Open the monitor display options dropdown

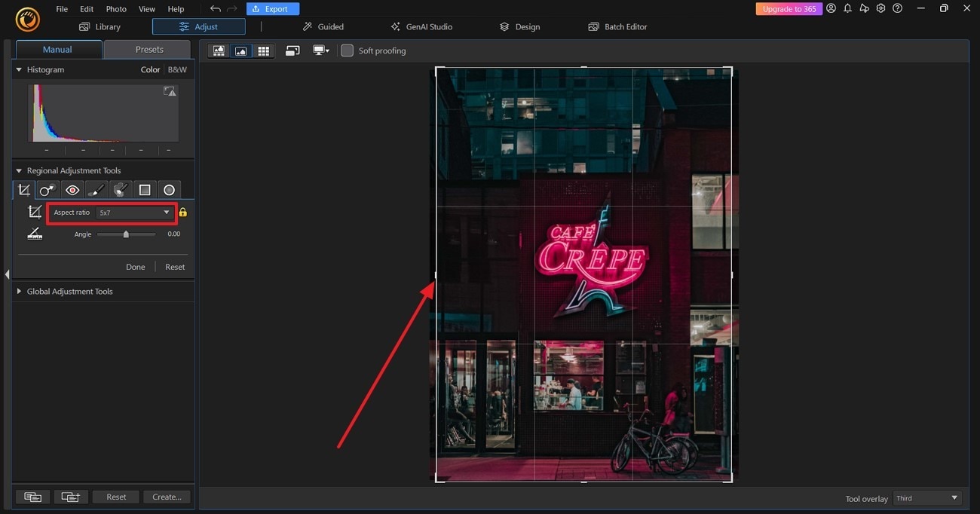[321, 50]
